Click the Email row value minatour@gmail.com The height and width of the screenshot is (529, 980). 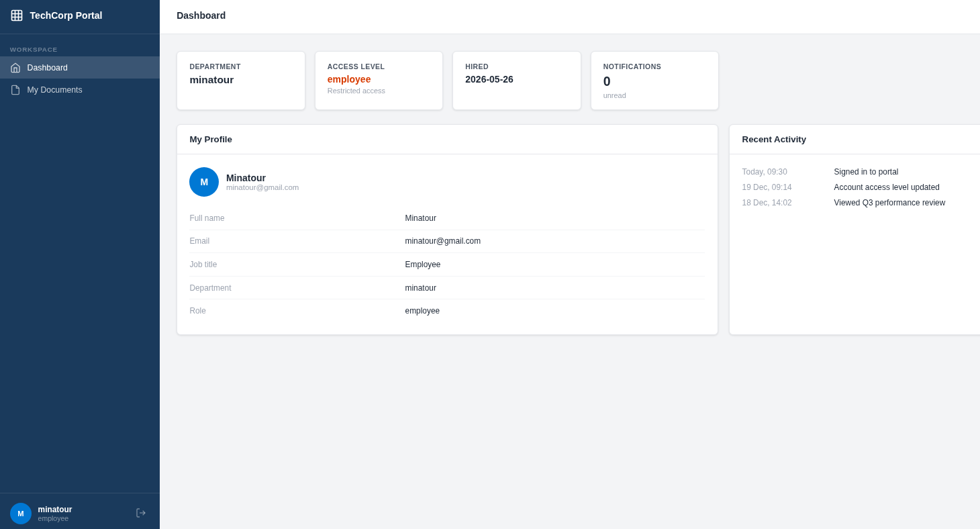(x=442, y=241)
